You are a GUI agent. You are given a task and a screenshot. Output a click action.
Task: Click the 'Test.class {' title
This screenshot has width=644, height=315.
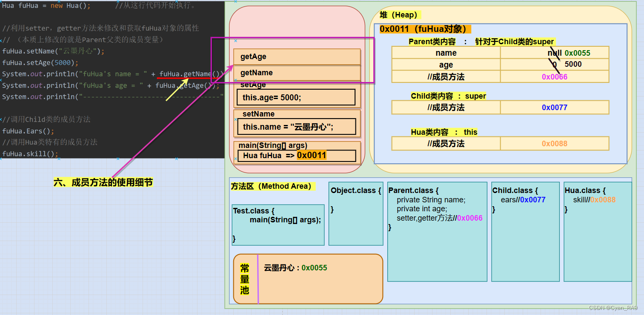click(x=254, y=211)
